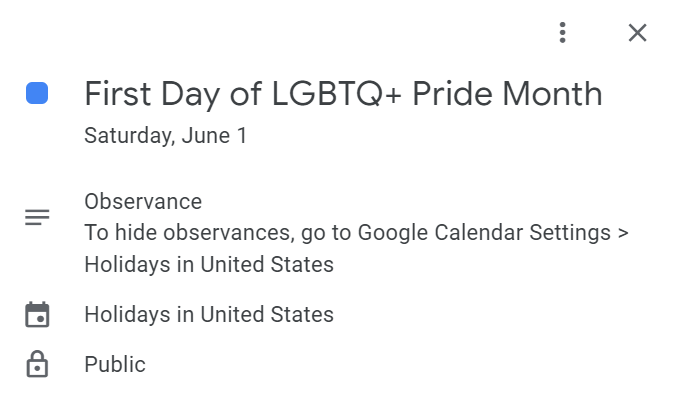This screenshot has height=404, width=676.
Task: Click the calendar name next to the calendar icon
Action: tap(209, 315)
